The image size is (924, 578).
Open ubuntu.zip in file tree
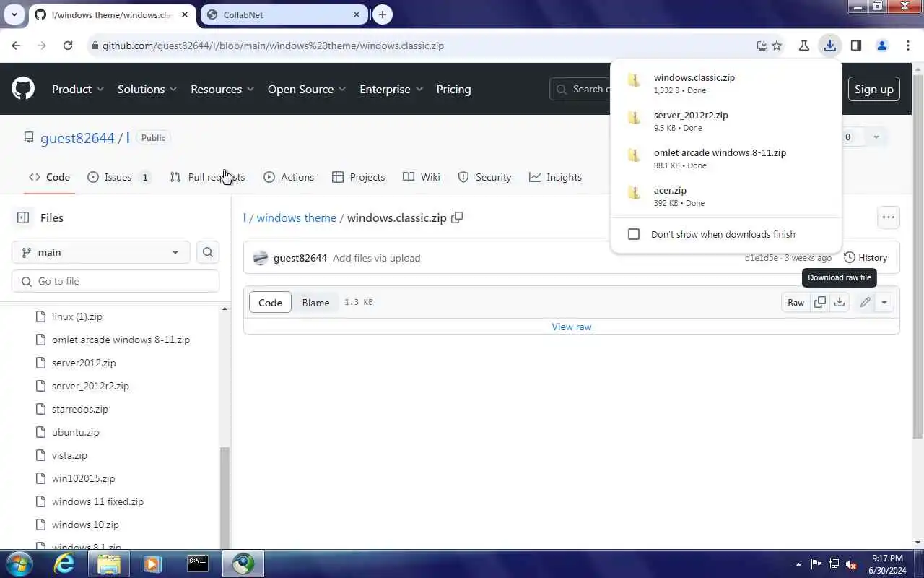pyautogui.click(x=75, y=432)
